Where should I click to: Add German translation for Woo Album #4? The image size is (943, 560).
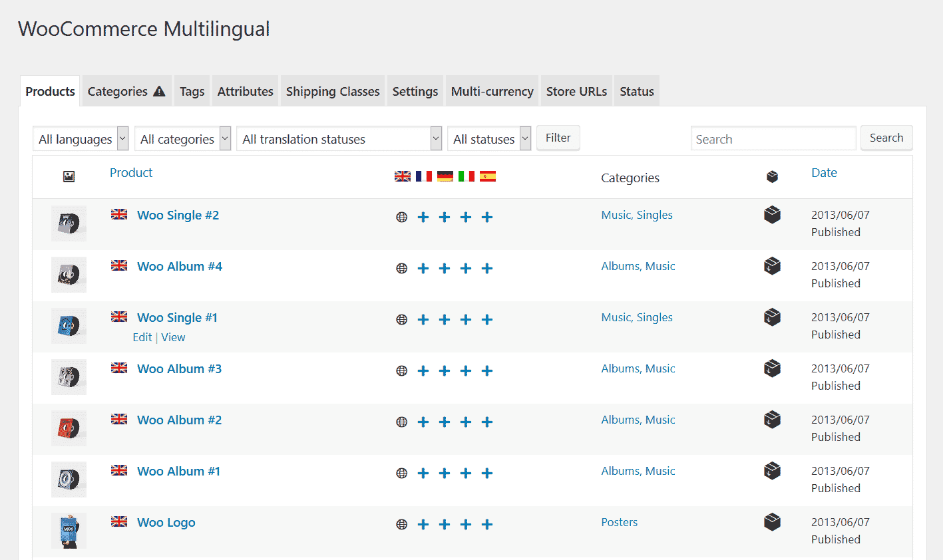(445, 269)
